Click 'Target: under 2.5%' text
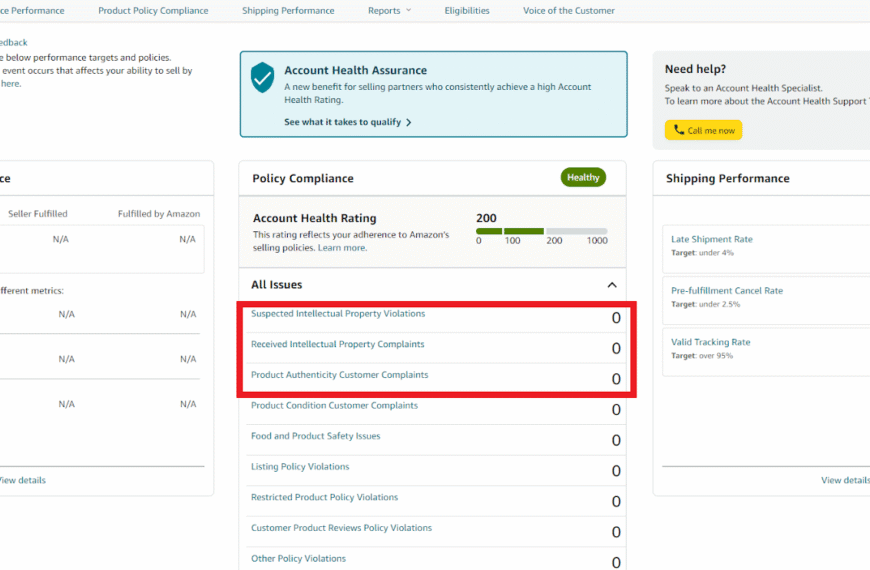870x570 pixels. click(705, 304)
